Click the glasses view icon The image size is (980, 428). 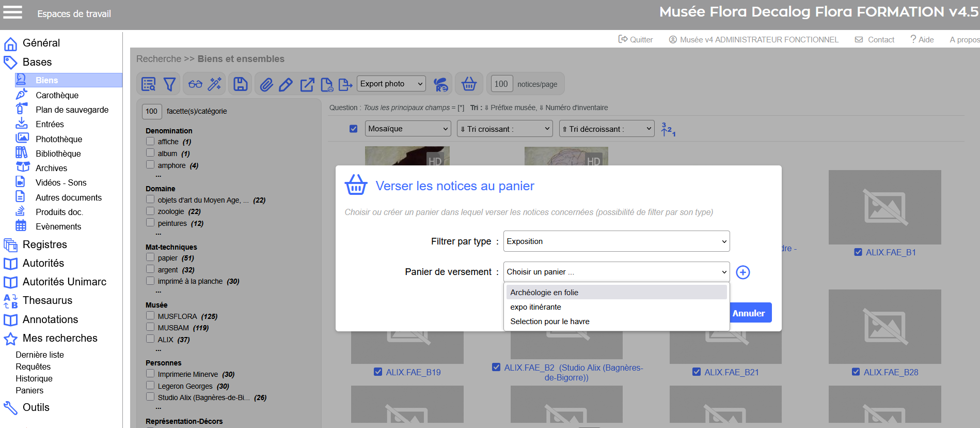(195, 84)
